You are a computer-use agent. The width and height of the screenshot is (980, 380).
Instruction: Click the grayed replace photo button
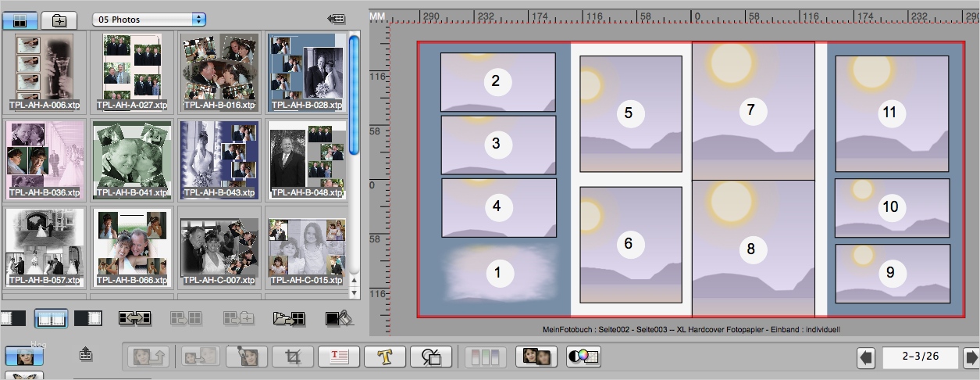pos(201,357)
